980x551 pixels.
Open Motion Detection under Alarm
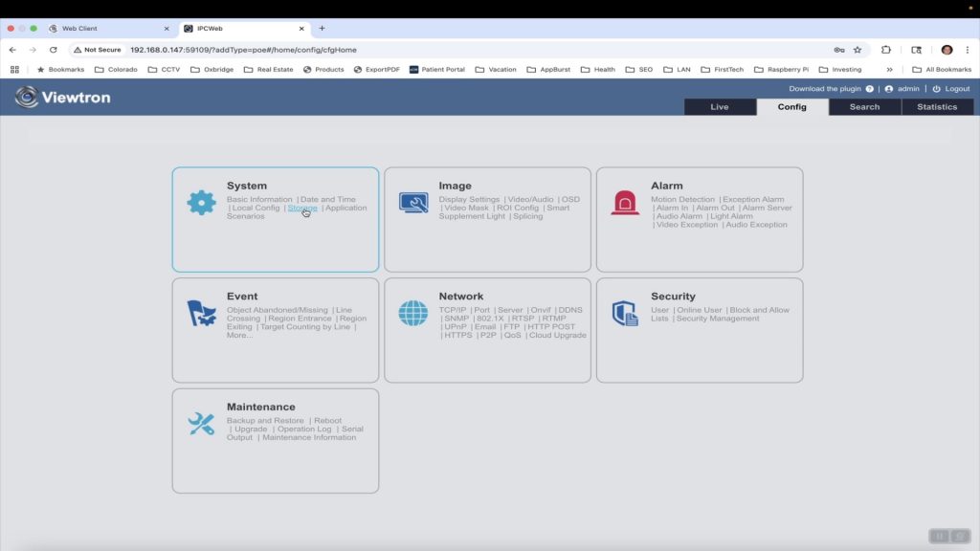(682, 199)
